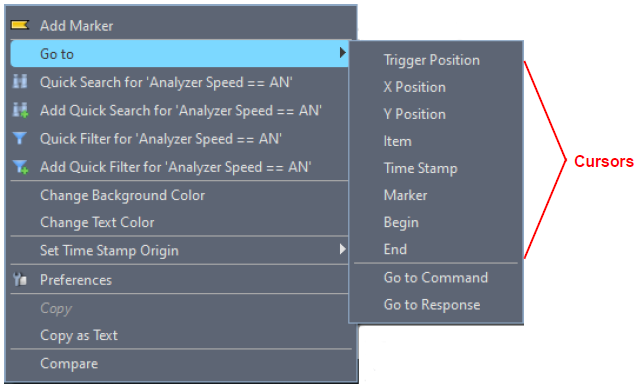
Task: Open Change Background Color option
Action: tap(123, 195)
